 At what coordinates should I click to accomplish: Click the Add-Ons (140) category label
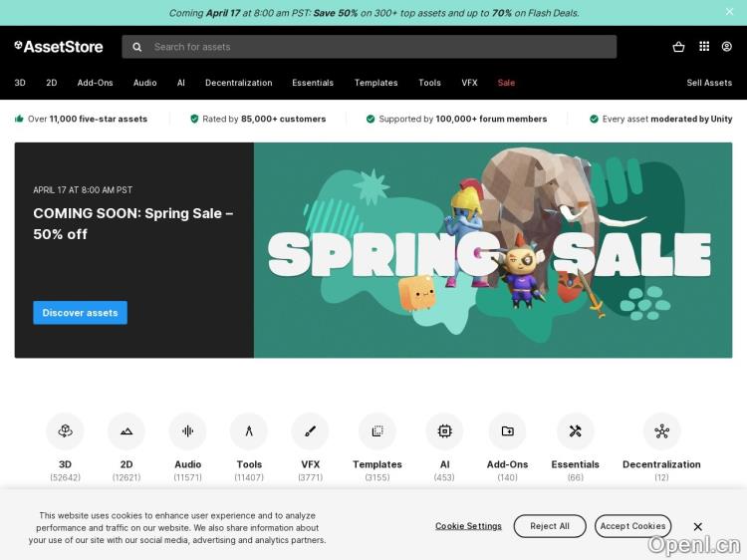(x=507, y=470)
